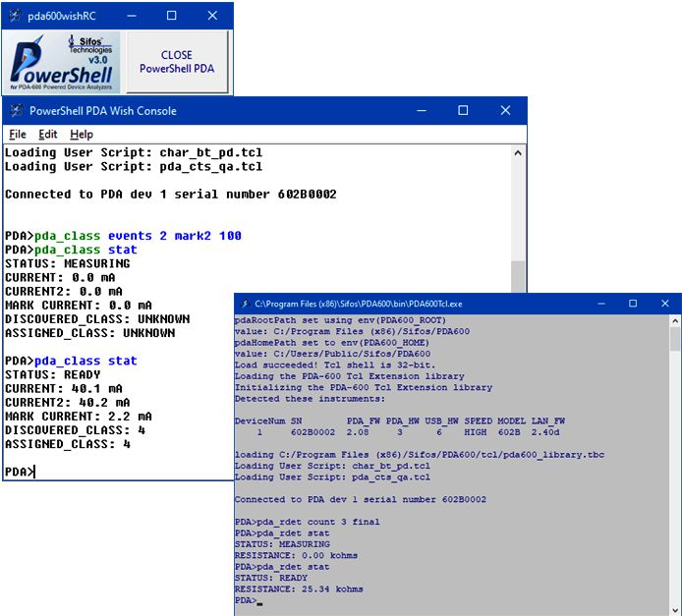
Task: Click Wish Console scrollbar up arrow
Action: [518, 153]
